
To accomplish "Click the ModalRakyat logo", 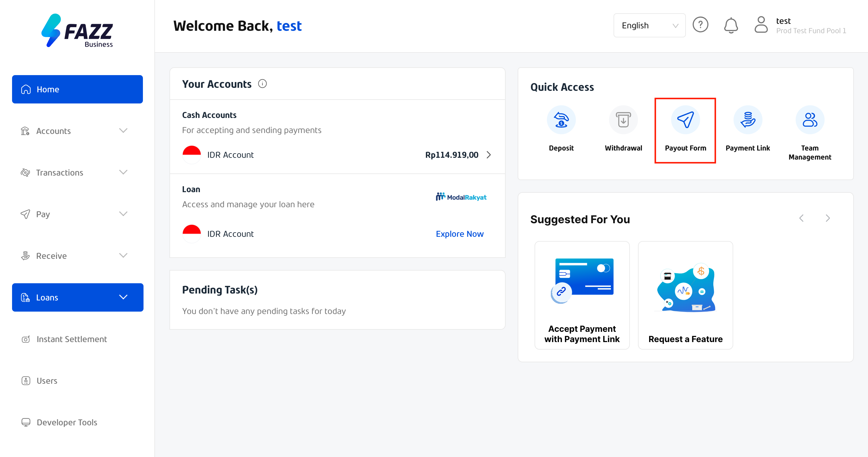I will [461, 197].
